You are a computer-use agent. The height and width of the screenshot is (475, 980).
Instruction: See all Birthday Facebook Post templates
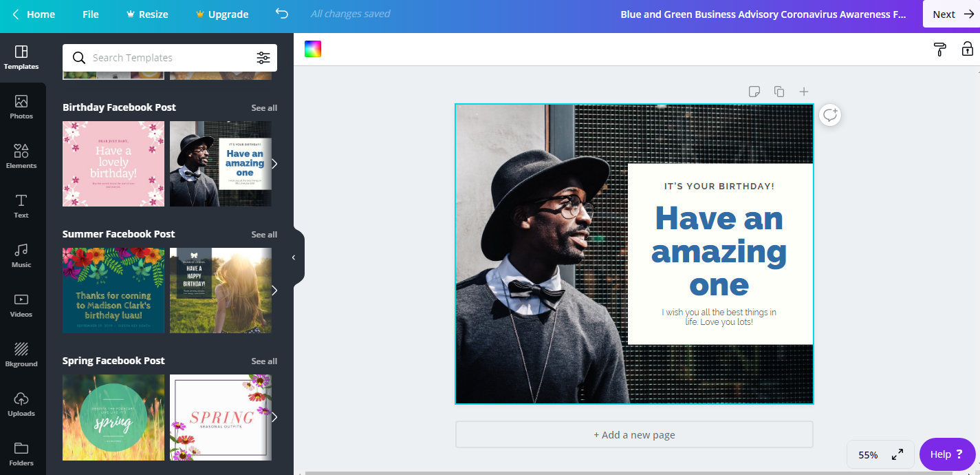click(x=264, y=107)
